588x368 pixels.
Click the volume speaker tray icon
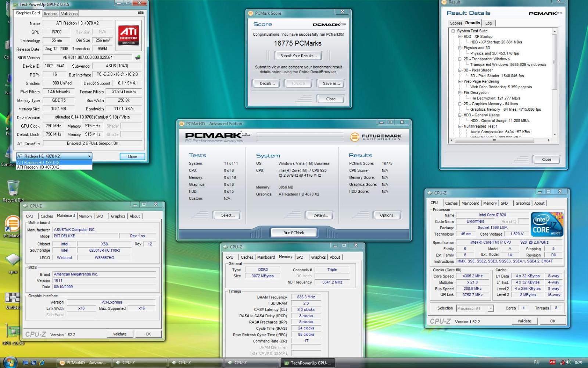(x=569, y=362)
